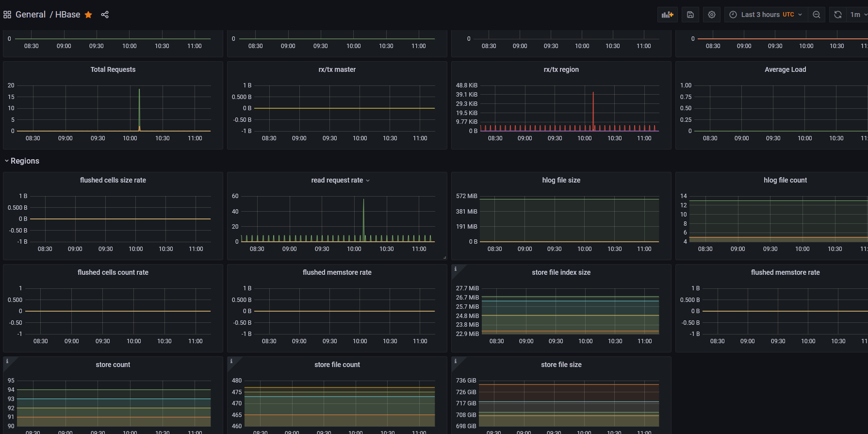Click the store file size panel title
The width and height of the screenshot is (868, 434).
tap(561, 365)
